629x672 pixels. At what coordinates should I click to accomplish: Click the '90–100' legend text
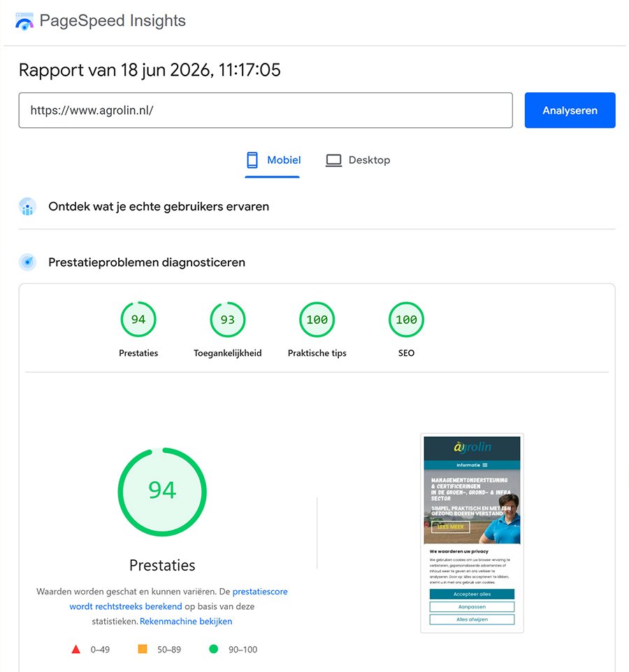coord(243,650)
